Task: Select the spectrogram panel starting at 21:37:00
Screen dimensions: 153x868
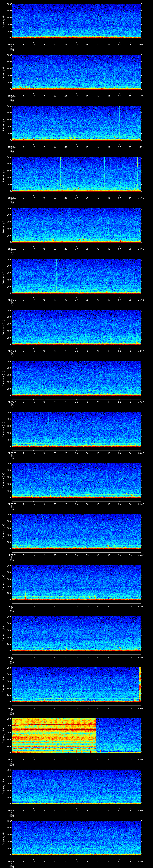Action: (x=76, y=430)
